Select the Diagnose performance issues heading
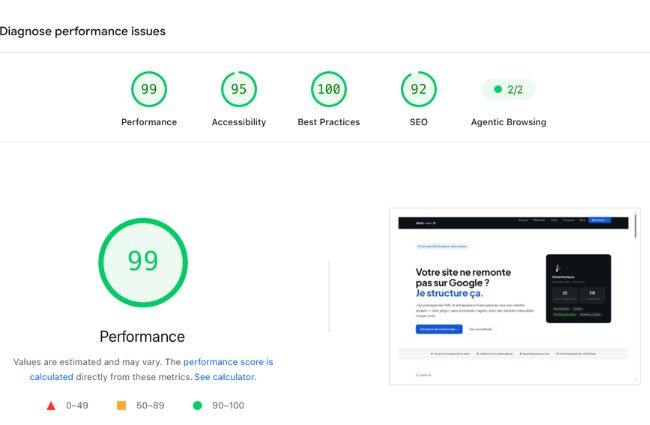650x425 pixels. coord(82,32)
